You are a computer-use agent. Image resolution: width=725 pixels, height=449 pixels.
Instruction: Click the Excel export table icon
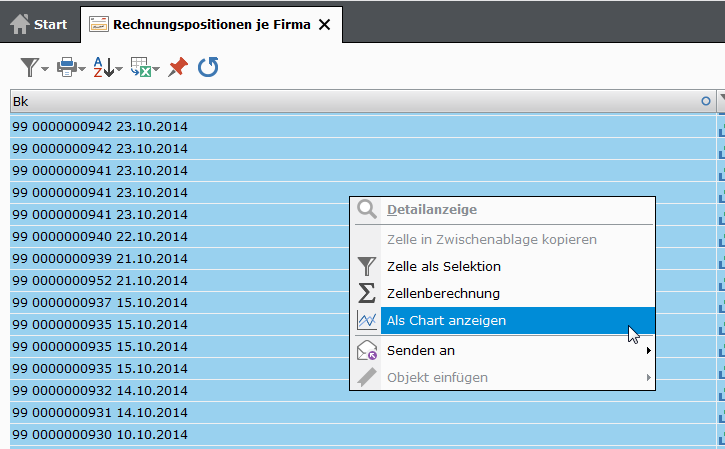pyautogui.click(x=141, y=68)
